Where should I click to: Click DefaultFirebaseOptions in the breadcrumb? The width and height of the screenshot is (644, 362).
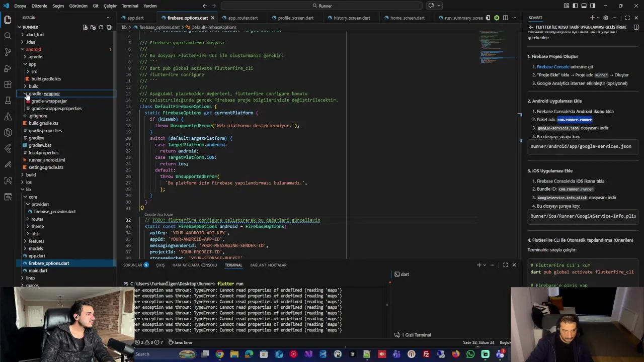click(x=213, y=27)
